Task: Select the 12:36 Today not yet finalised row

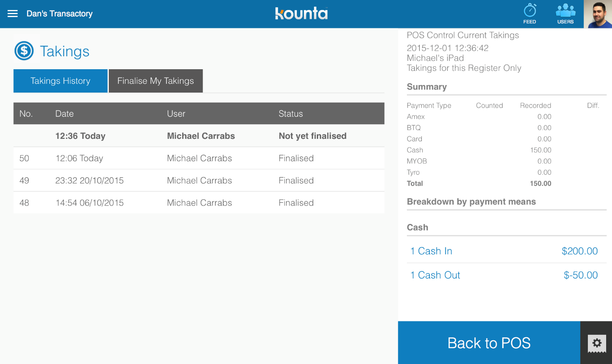Action: coord(199,136)
